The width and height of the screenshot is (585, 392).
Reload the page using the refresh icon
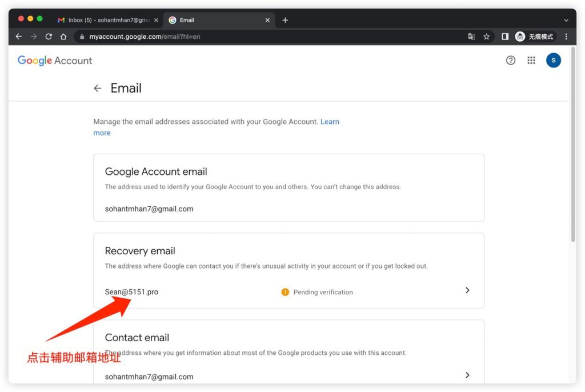(x=49, y=37)
